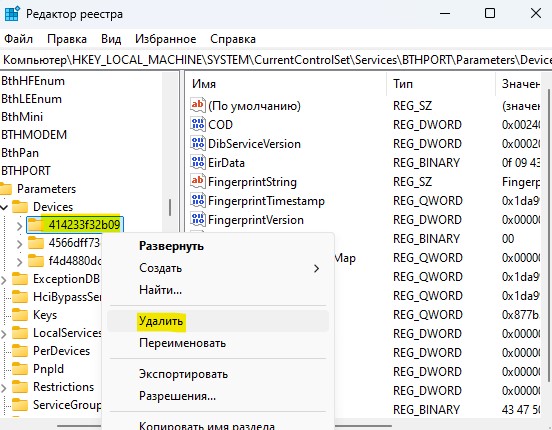Click the string icon beside FingerprintString
Screen dimensions: 552x430
pyautogui.click(x=197, y=181)
